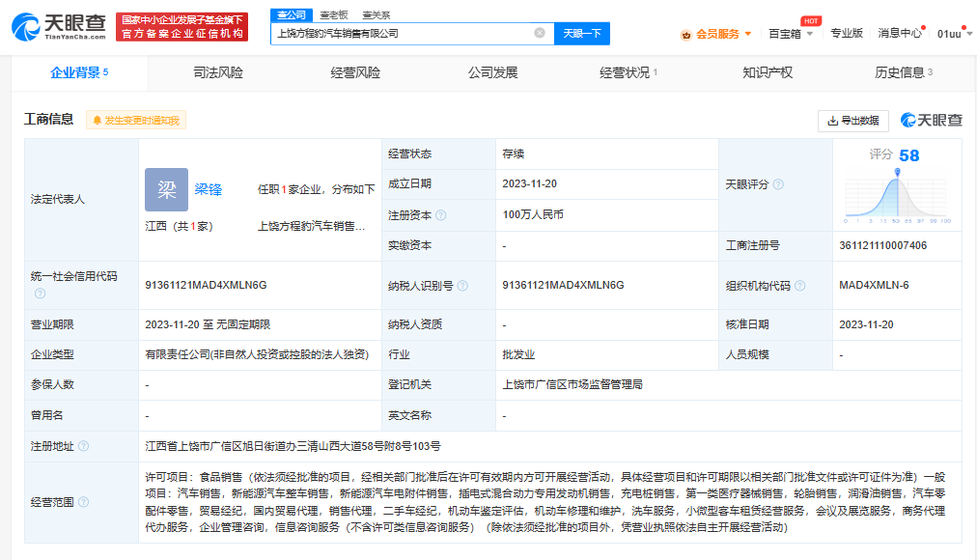Click the help icon next to 纳税人识别号
The width and height of the screenshot is (977, 560).
coord(462,286)
